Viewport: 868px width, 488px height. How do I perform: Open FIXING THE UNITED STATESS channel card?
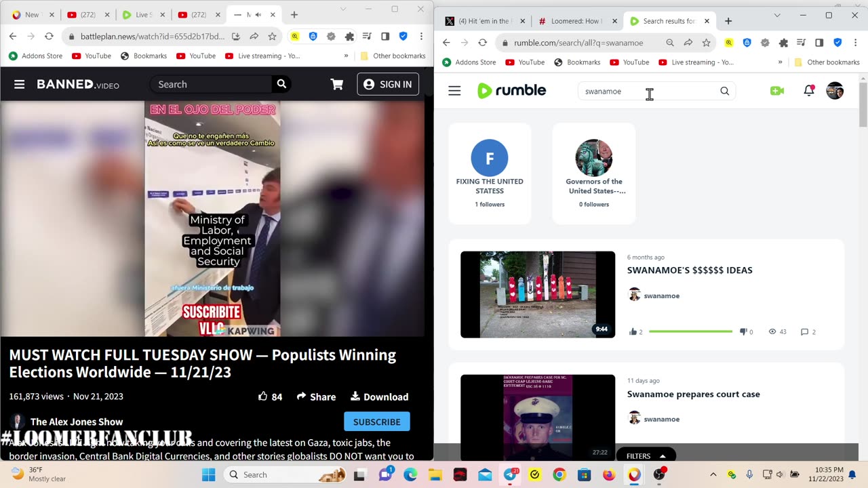tap(490, 174)
